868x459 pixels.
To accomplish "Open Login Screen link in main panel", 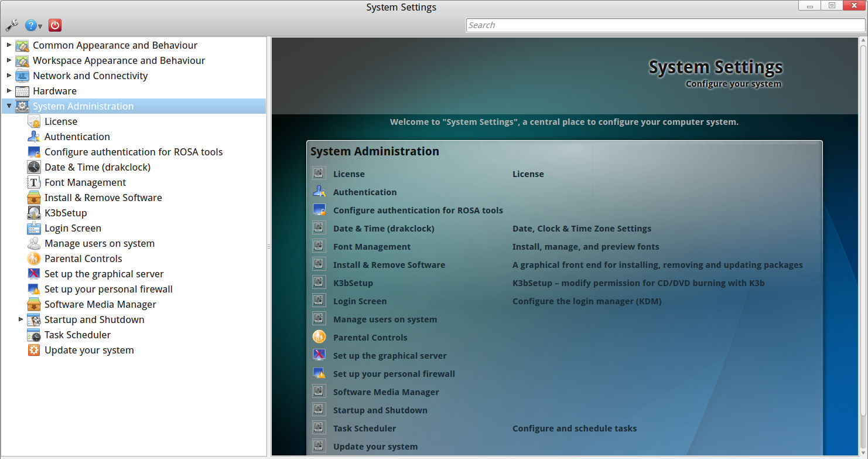I will coord(360,301).
